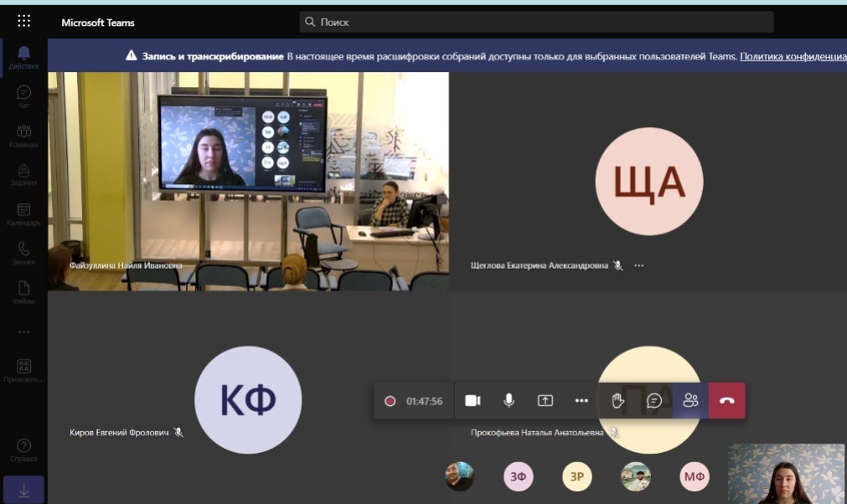
Task: Toggle raise hand in meeting toolbar
Action: (618, 401)
